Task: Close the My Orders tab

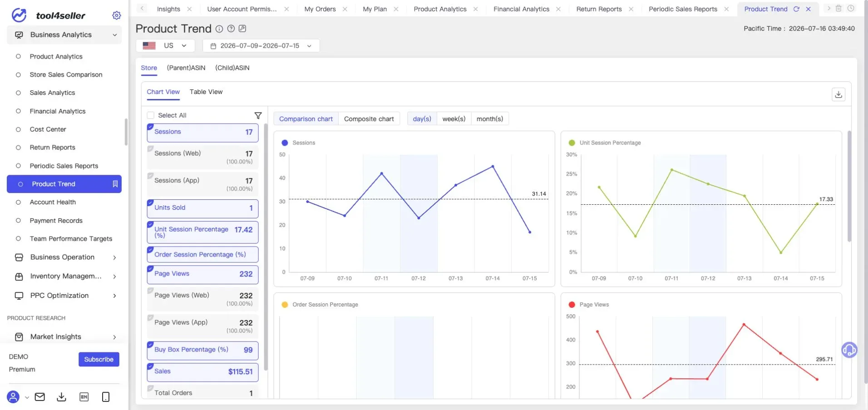Action: pyautogui.click(x=345, y=9)
